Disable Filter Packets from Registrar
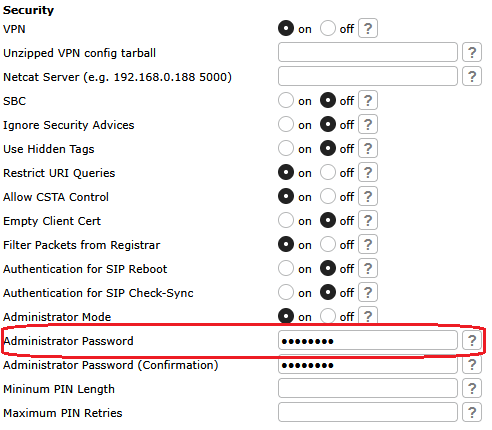The image size is (492, 430). pyautogui.click(x=328, y=244)
